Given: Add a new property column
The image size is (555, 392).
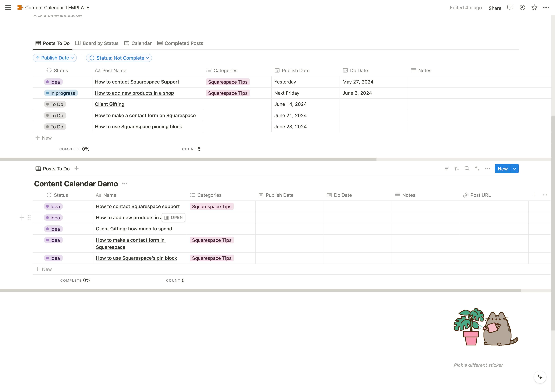Looking at the screenshot, I should [534, 195].
